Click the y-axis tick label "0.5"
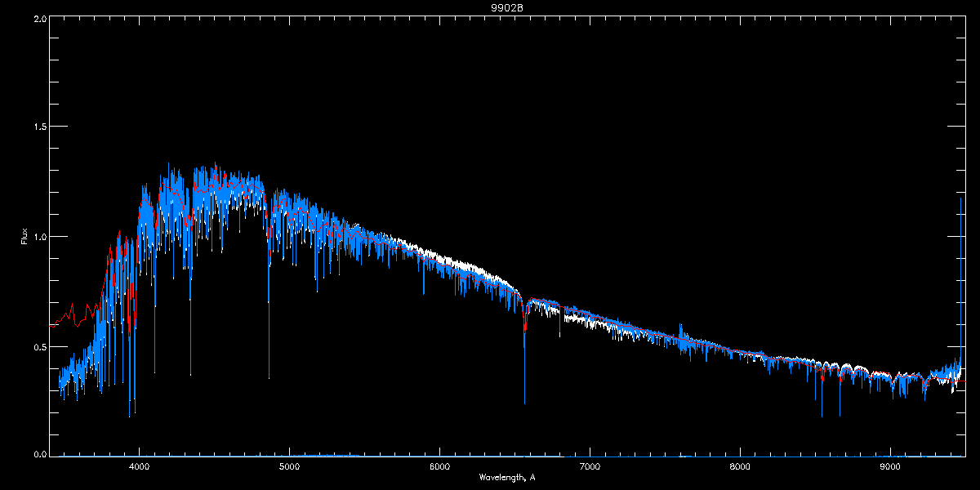 38,346
